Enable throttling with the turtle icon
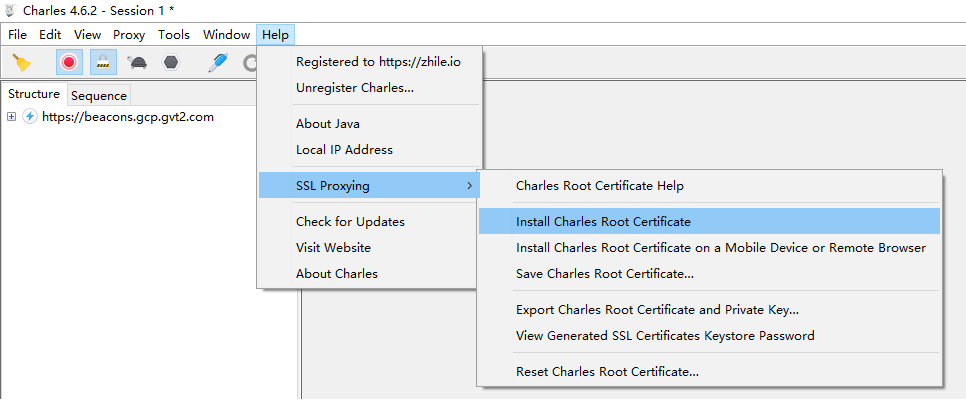The height and width of the screenshot is (401, 966). [x=137, y=62]
